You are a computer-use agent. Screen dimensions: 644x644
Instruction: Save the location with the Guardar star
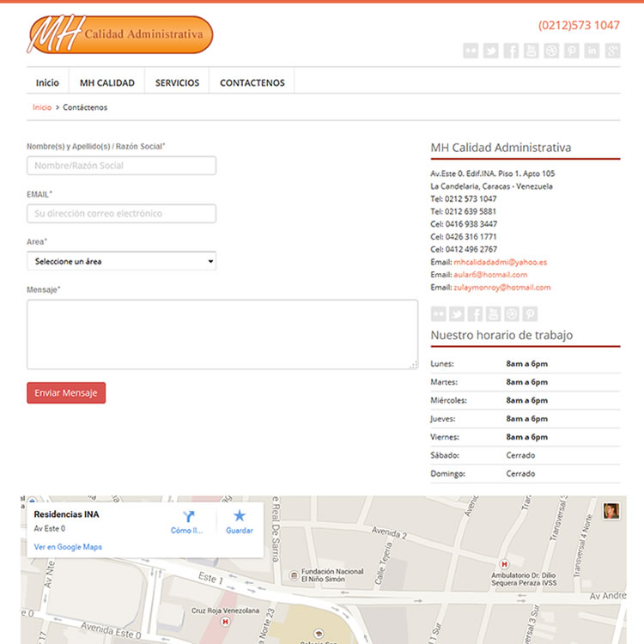tap(240, 521)
